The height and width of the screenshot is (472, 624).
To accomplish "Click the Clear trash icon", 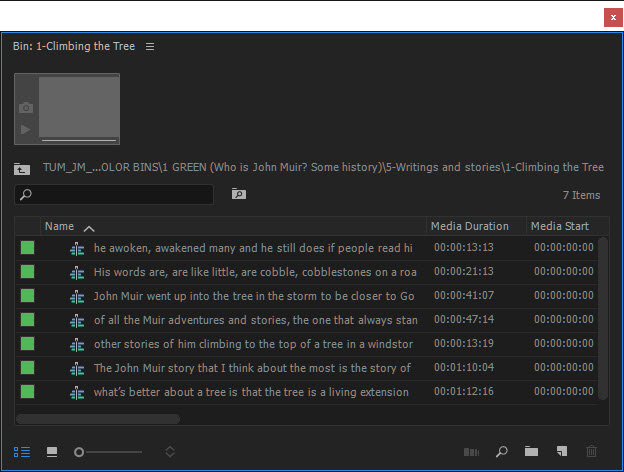I will coord(591,451).
